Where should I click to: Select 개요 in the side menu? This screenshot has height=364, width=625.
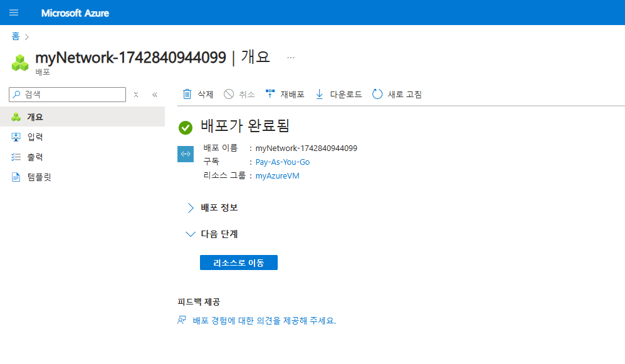[83, 117]
